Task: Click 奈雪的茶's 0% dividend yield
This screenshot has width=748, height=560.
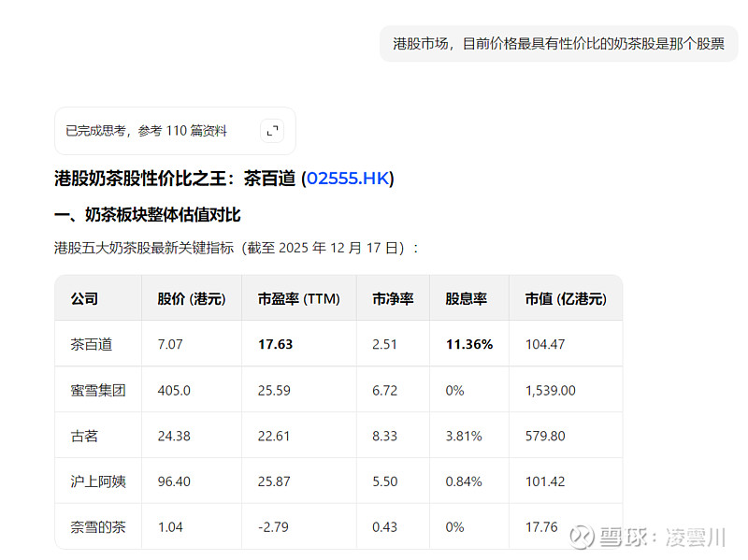Action: tap(454, 527)
